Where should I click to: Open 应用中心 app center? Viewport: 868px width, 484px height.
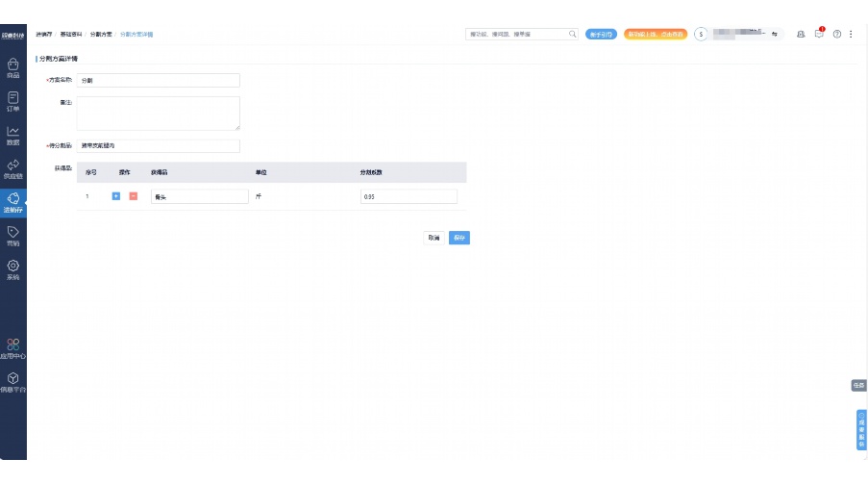point(13,347)
